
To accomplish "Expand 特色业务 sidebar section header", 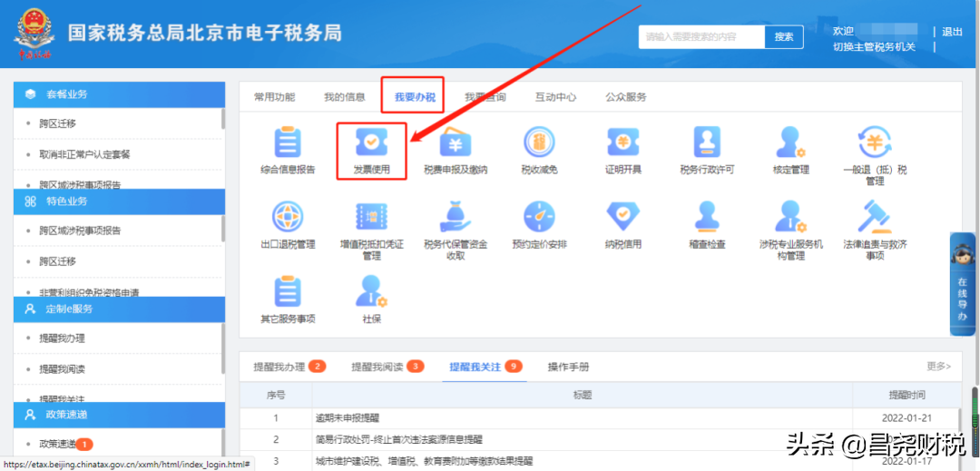I will pyautogui.click(x=120, y=201).
